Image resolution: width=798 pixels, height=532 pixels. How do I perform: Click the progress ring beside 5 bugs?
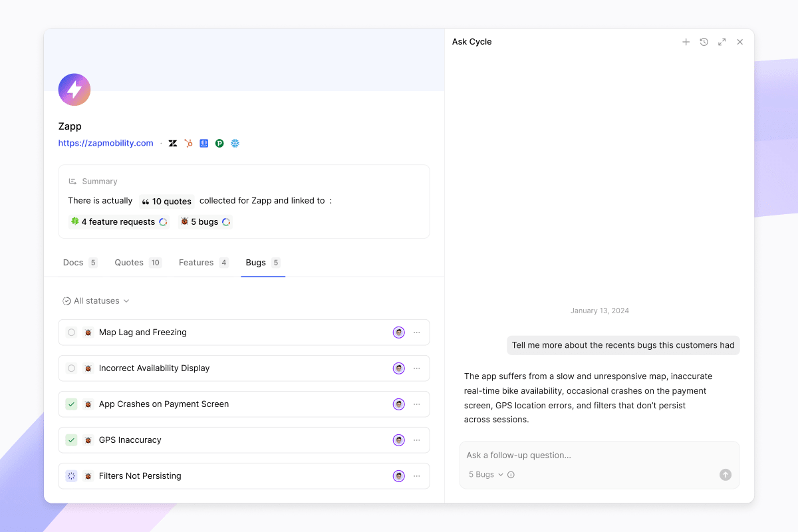[x=226, y=222]
